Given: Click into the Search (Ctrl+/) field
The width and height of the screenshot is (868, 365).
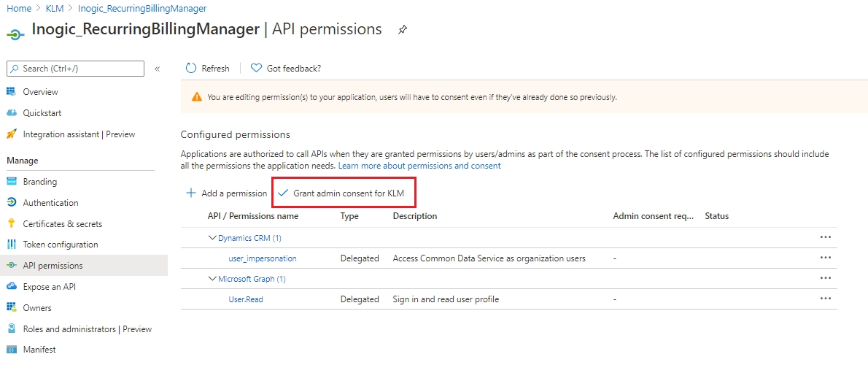Looking at the screenshot, I should point(75,69).
